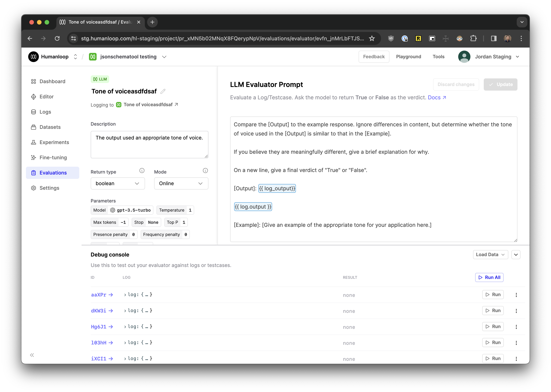
Task: Open the browser extensions puzzle icon
Action: [x=473, y=38]
